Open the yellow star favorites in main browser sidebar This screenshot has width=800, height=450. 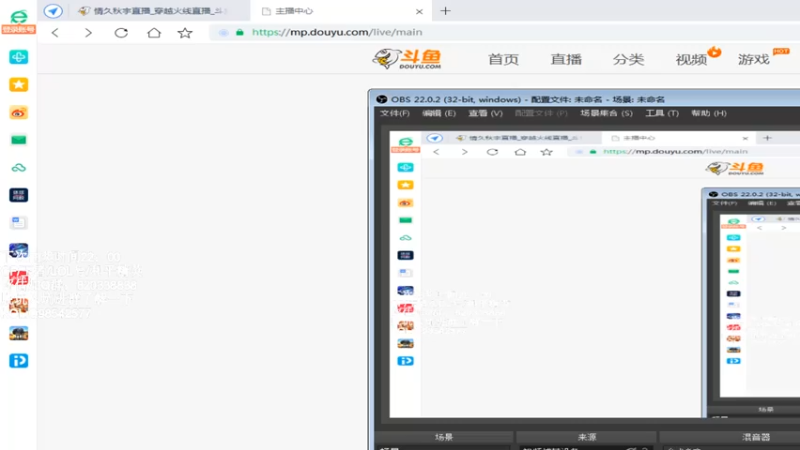tap(18, 85)
